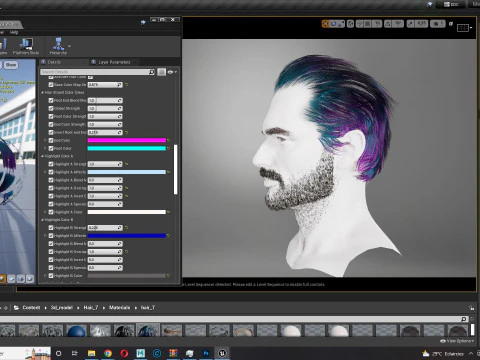Screen dimensions: 480x360
Task: Open camera speed setting in viewport toolbar
Action: (438, 24)
